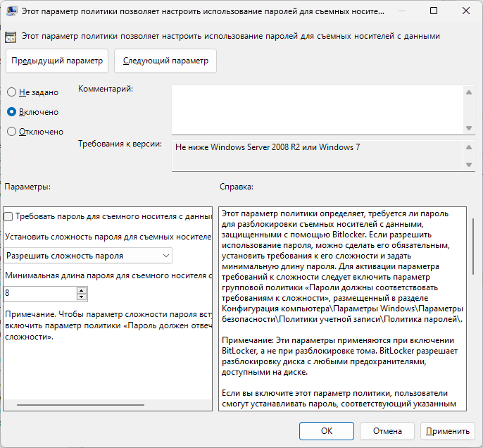Click the 'Требования к версии:' label
483x448 pixels.
click(120, 144)
